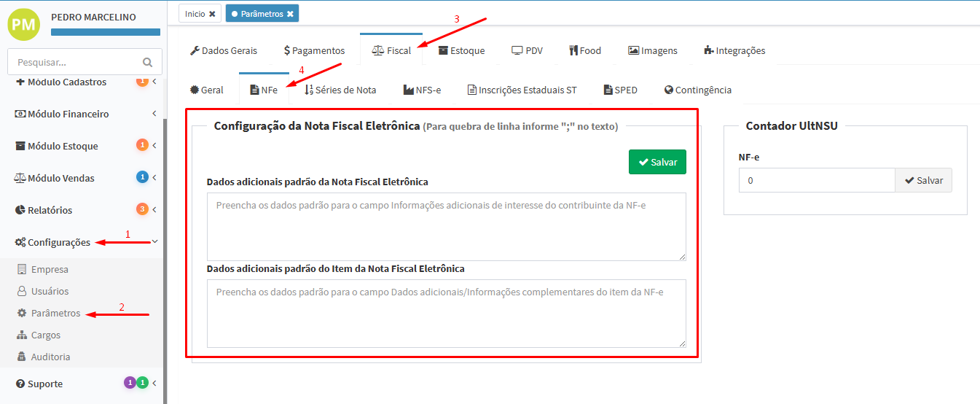Expand the Relatórios menu

50,211
